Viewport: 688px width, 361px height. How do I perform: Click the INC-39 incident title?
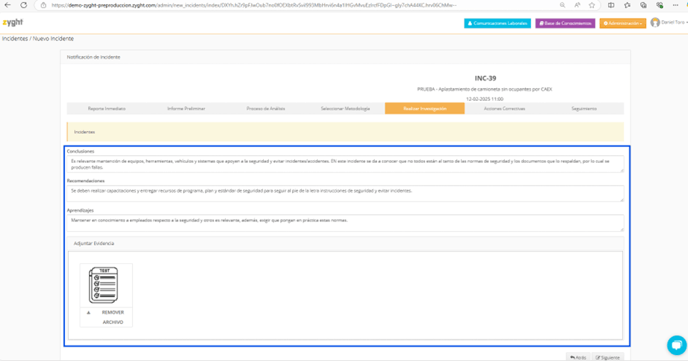[485, 79]
